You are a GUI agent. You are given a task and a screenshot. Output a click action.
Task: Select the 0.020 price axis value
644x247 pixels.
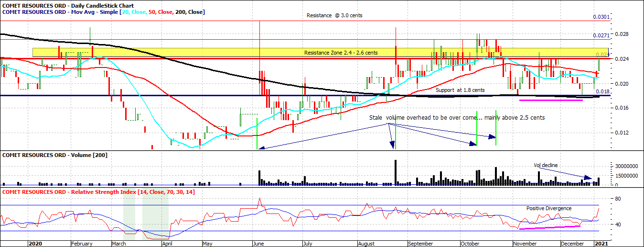tap(621, 84)
